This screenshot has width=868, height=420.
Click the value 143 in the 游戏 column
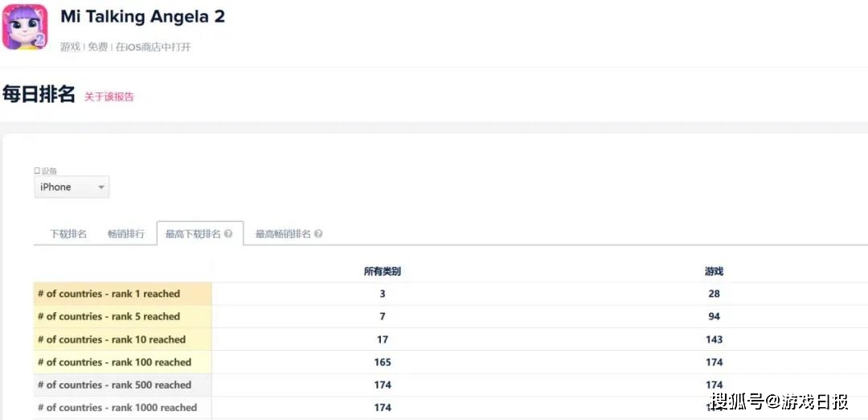point(714,340)
